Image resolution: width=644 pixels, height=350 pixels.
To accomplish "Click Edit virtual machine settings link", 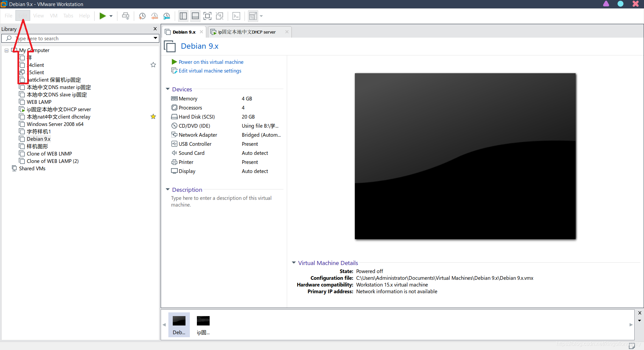I will click(210, 71).
